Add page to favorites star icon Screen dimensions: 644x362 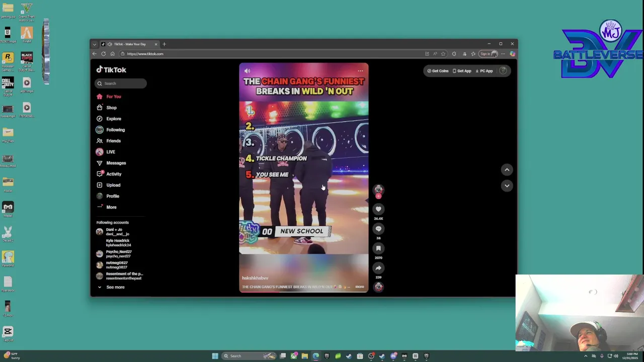(x=443, y=54)
